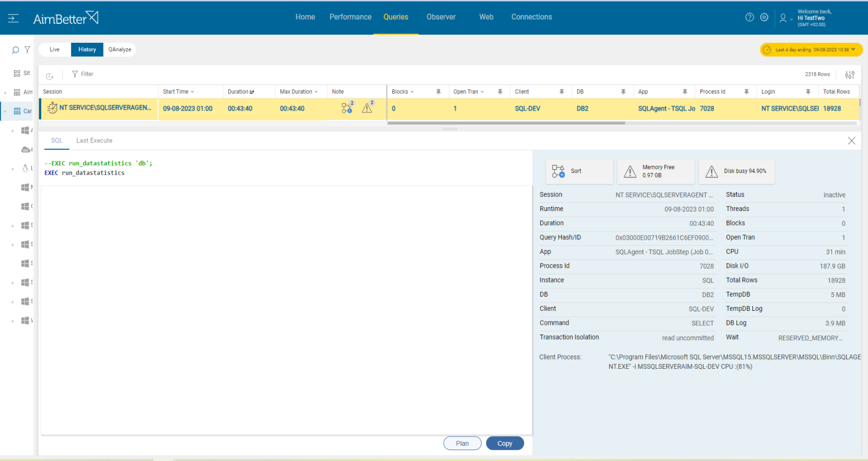Click the Query Hash/ID value
The height and width of the screenshot is (461, 868).
(664, 238)
